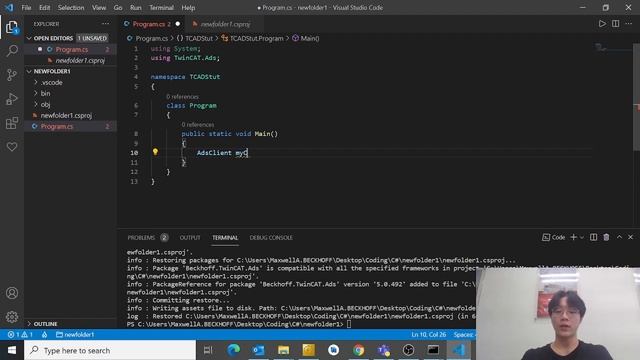Image resolution: width=640 pixels, height=360 pixels.
Task: Click the minimap on the editor's right
Action: coord(612,49)
